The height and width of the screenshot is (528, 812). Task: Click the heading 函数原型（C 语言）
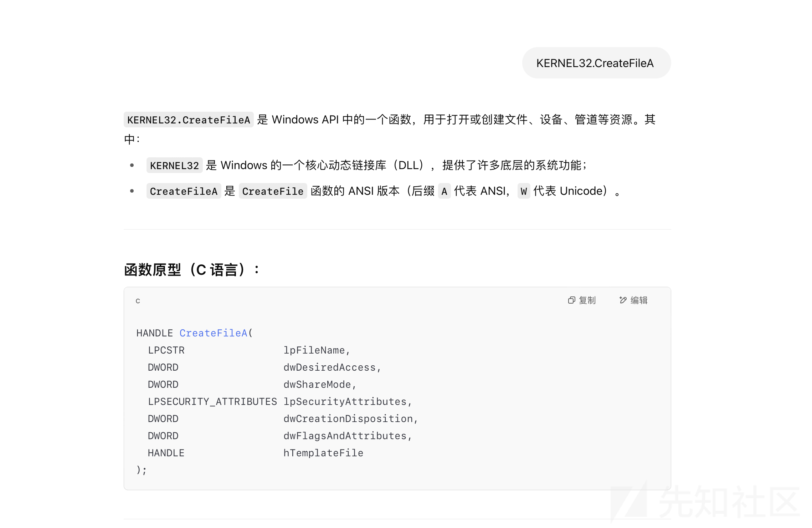(x=192, y=270)
